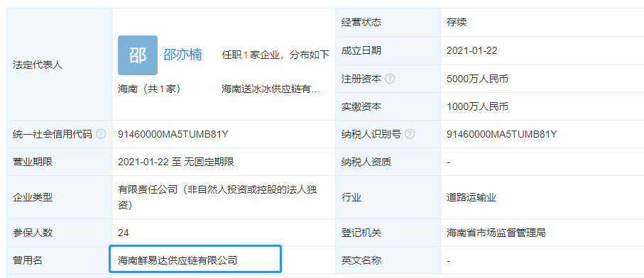644x278 pixels.
Task: Click the 1000万人民币 paid-in capital value
Action: tap(478, 107)
